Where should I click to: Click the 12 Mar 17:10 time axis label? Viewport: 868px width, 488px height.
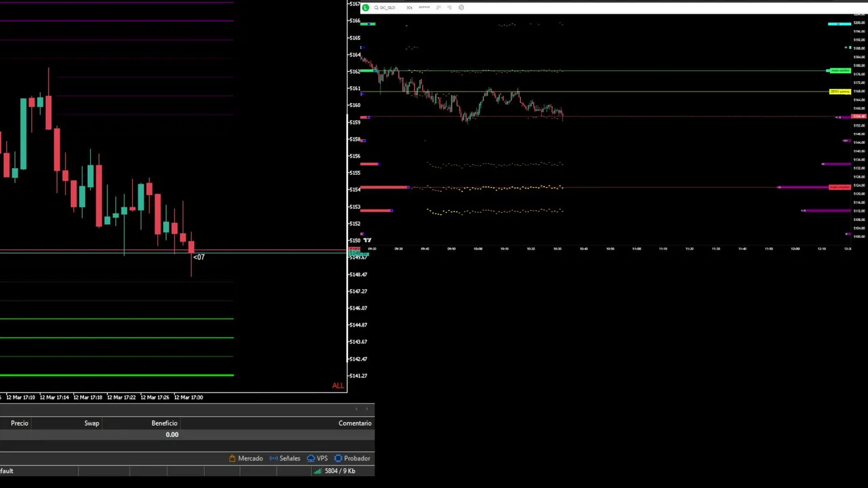pyautogui.click(x=20, y=397)
